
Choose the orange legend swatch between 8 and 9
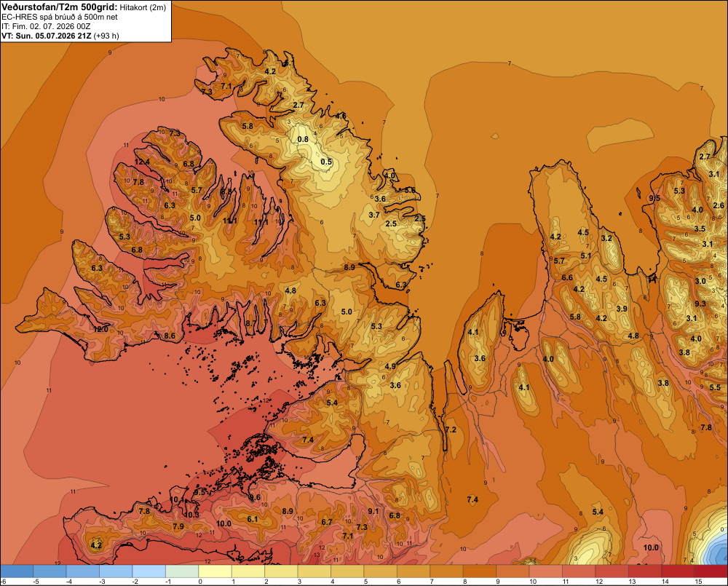(x=480, y=571)
